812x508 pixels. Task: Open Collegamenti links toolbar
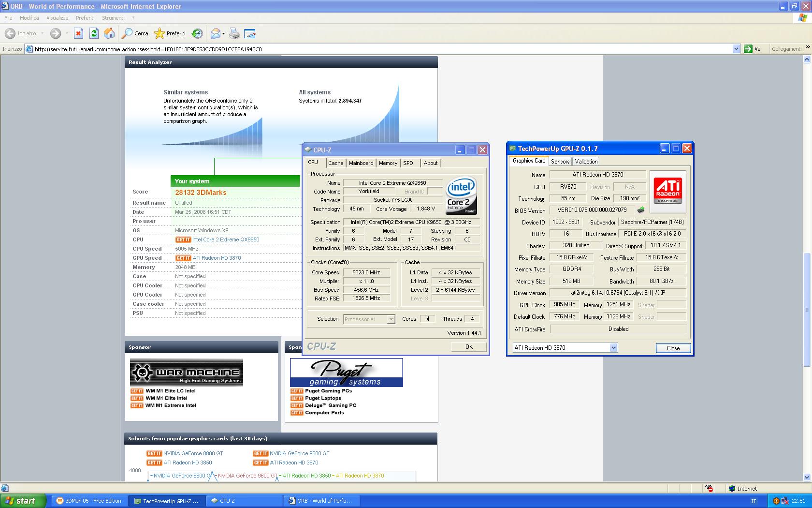[786, 49]
